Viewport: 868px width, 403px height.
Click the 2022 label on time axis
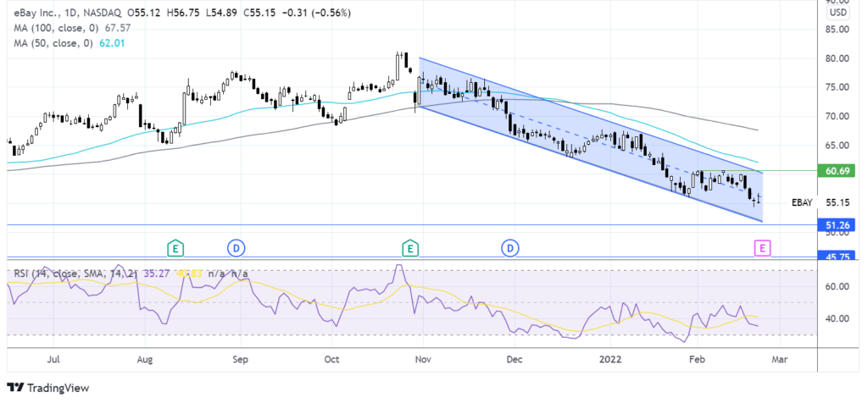(x=609, y=359)
